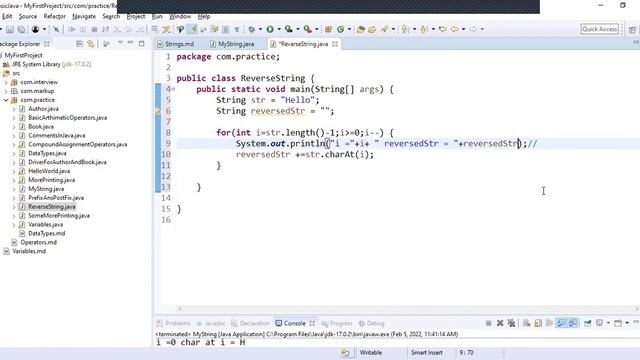
Task: Click the Save All toolbar icon
Action: click(x=21, y=29)
